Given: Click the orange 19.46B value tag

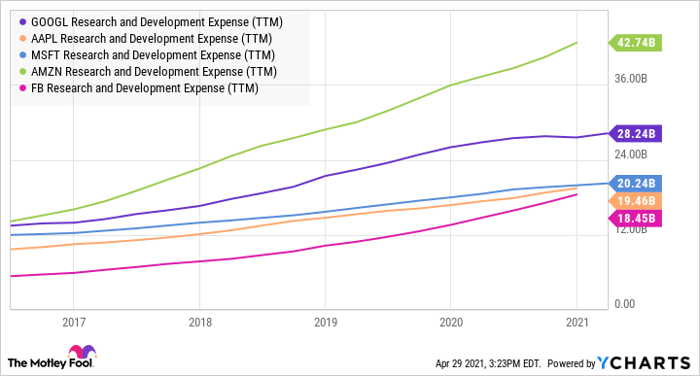Looking at the screenshot, I should (635, 201).
